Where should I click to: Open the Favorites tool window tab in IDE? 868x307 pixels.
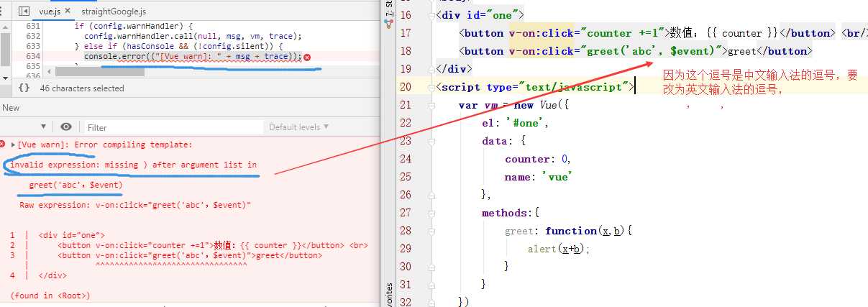click(389, 295)
